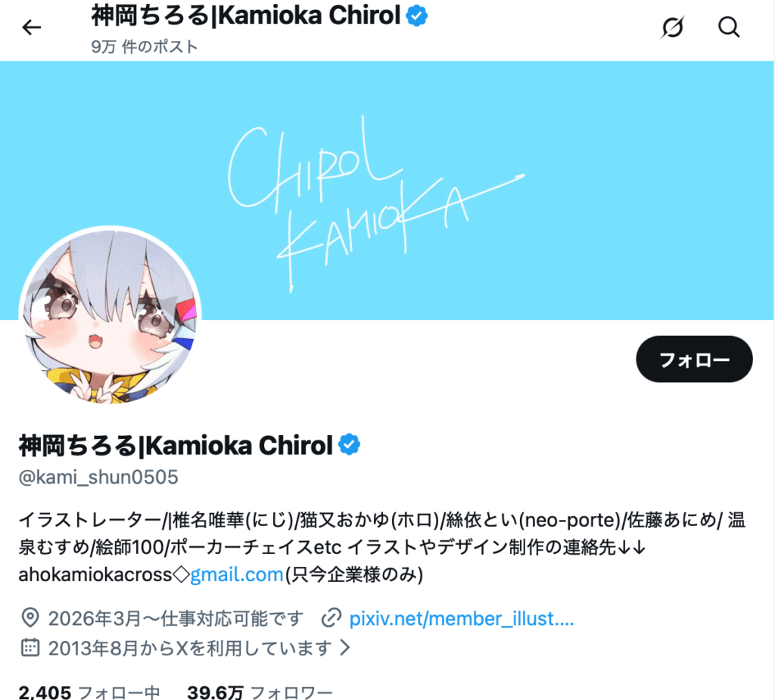This screenshot has height=700, width=775.
Task: Open the blue CHIROL KAMIOKA banner image
Action: pos(387,191)
